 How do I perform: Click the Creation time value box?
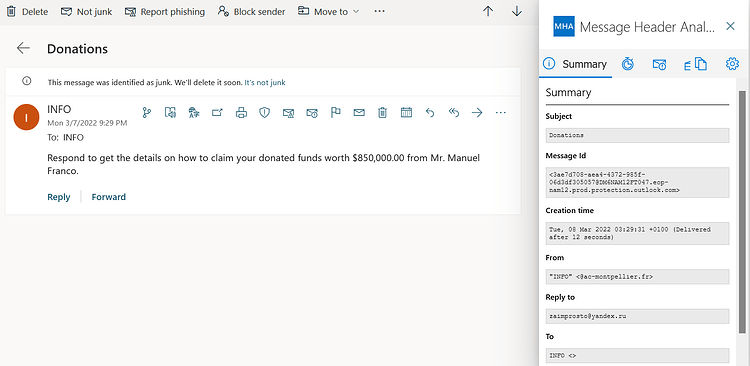(637, 233)
